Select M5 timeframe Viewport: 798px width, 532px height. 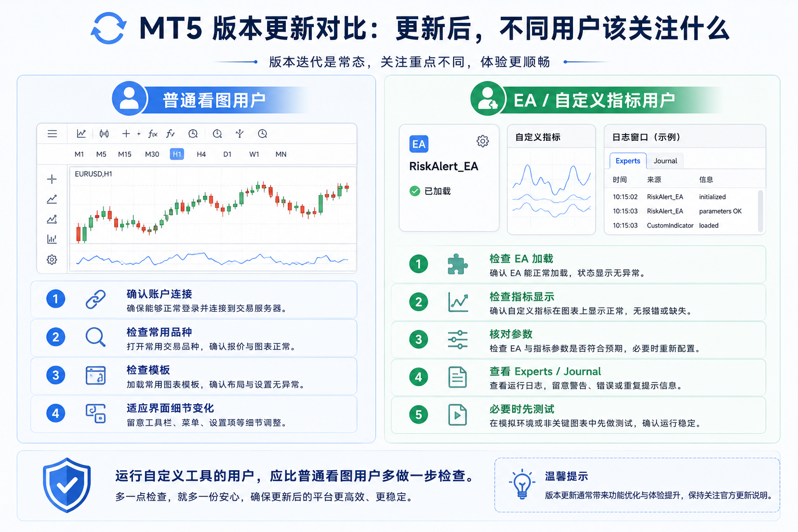101,154
